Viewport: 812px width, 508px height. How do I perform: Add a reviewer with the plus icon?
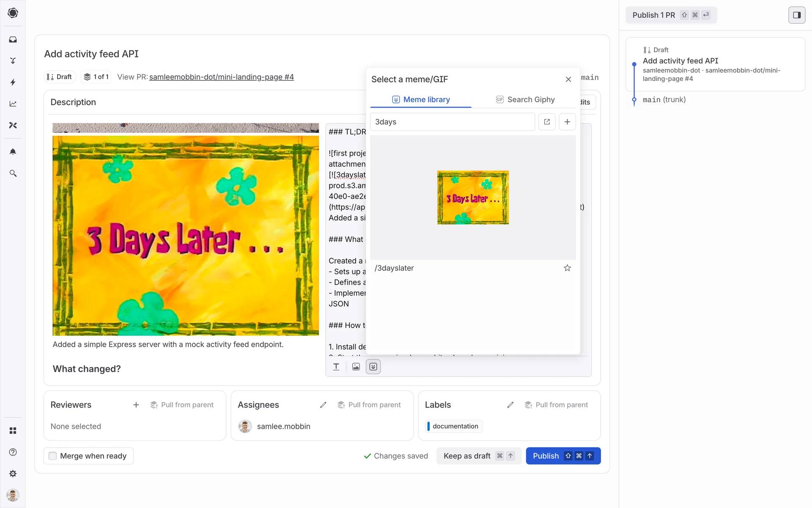click(136, 405)
